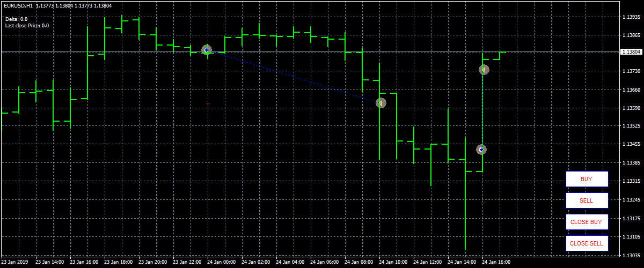Click the 23 Jan 2019 time axis label

[14, 263]
